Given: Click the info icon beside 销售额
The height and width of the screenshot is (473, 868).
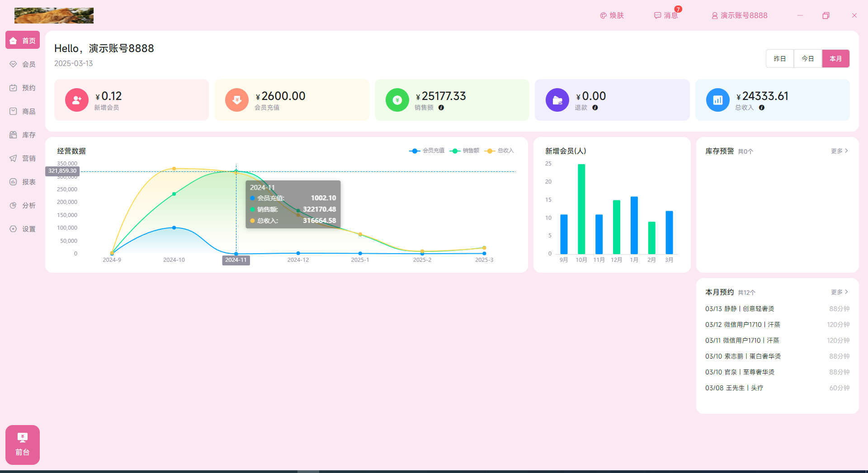Looking at the screenshot, I should click(x=441, y=108).
